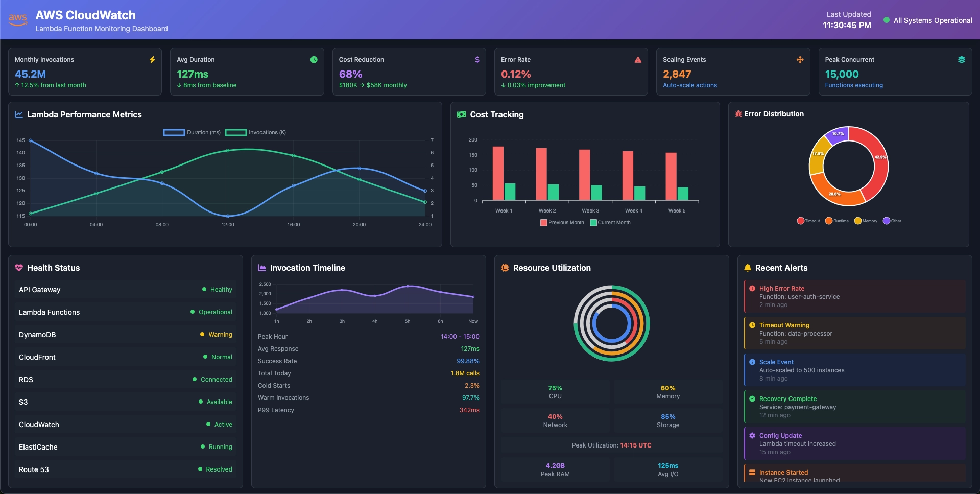Select the Timeout segment legend in Error Distribution
The width and height of the screenshot is (980, 494).
(x=808, y=221)
